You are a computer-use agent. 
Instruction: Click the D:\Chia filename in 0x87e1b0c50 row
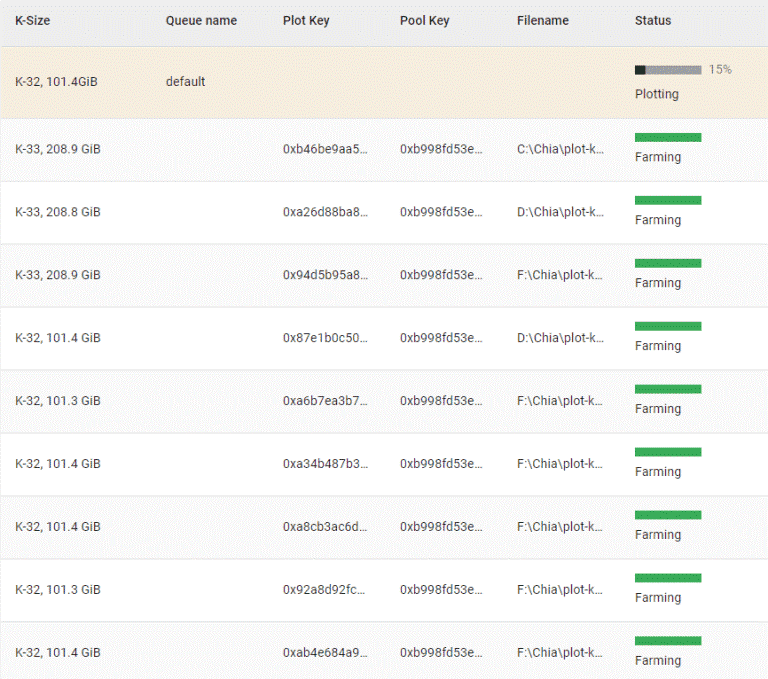pyautogui.click(x=560, y=338)
